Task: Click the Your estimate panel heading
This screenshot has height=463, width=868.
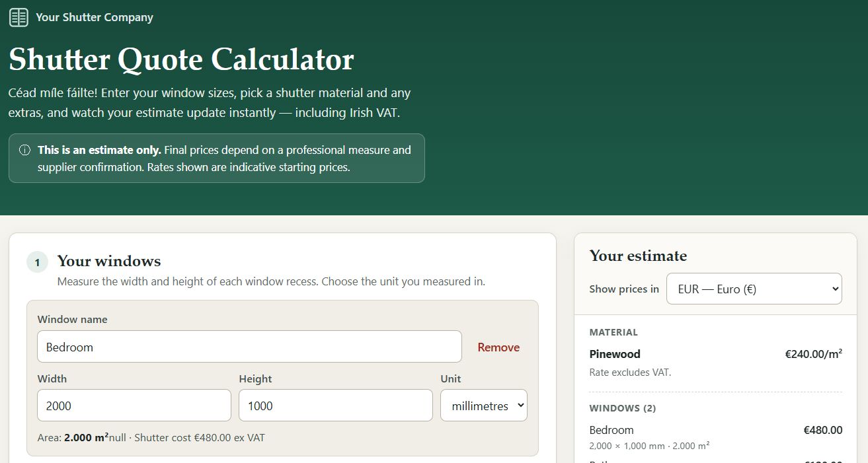Action: (x=638, y=256)
